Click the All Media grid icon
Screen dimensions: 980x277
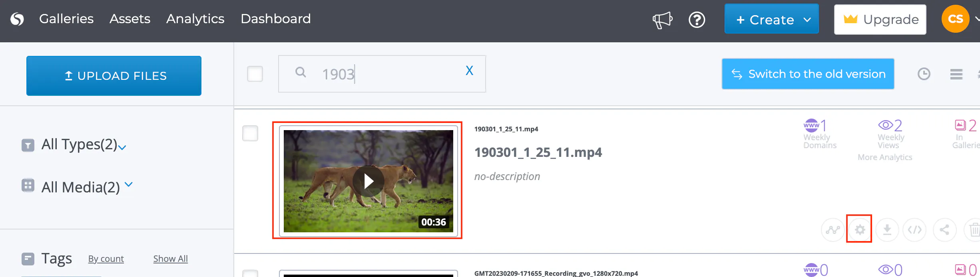coord(28,185)
